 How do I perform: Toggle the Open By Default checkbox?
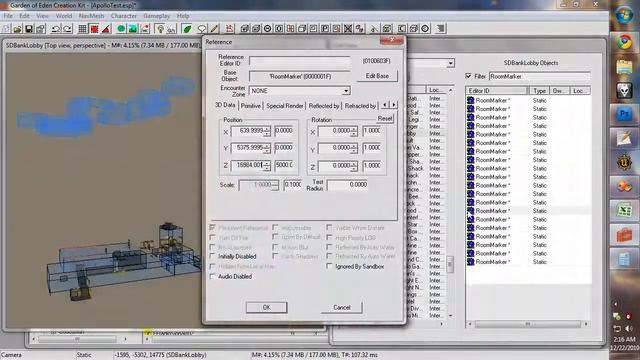coord(276,237)
